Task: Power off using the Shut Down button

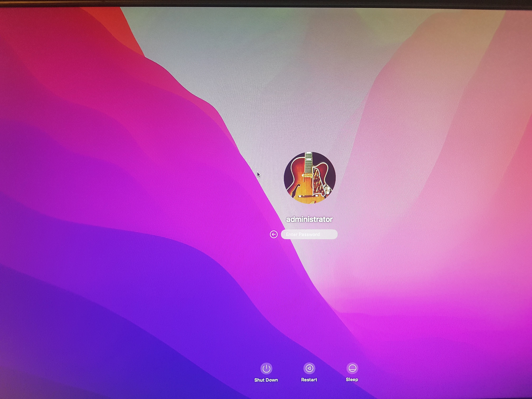Action: coord(266,369)
